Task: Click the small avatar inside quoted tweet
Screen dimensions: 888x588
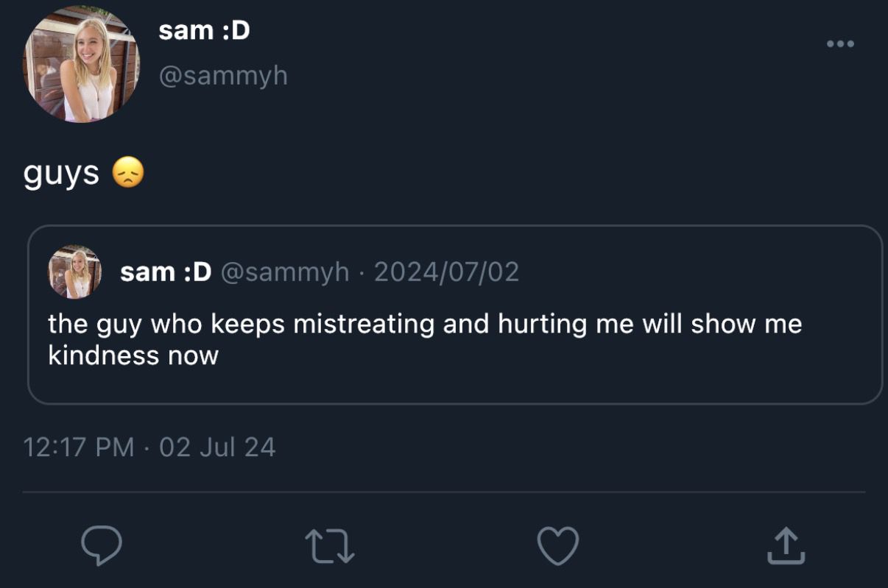Action: coord(74,272)
